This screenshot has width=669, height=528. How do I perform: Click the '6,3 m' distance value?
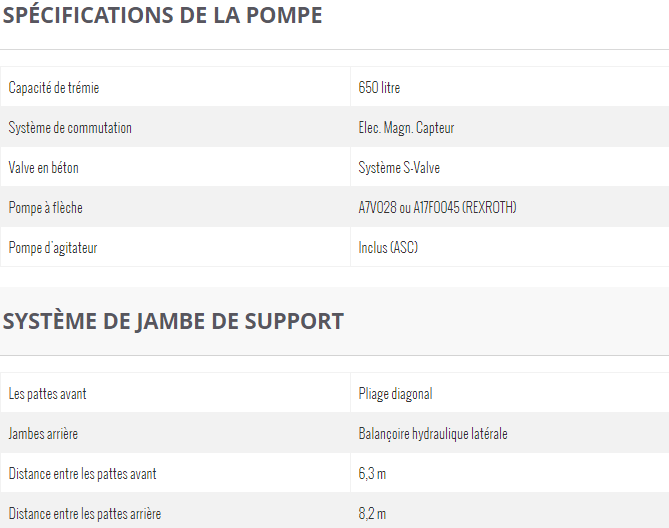[x=372, y=474]
